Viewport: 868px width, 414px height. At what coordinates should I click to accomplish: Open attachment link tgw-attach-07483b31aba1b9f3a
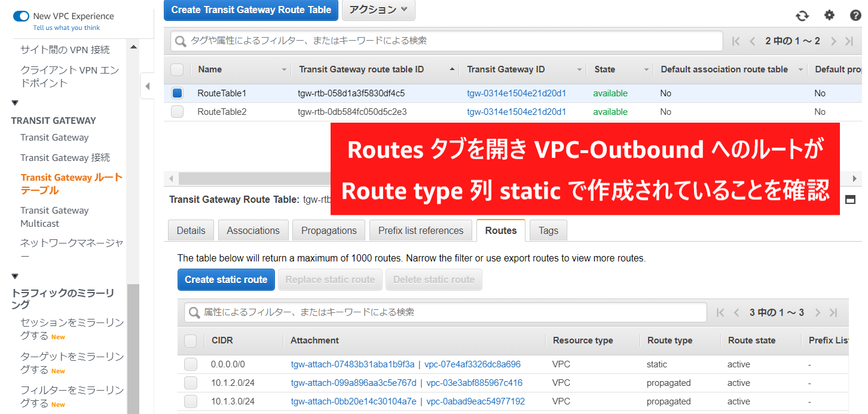click(x=352, y=364)
